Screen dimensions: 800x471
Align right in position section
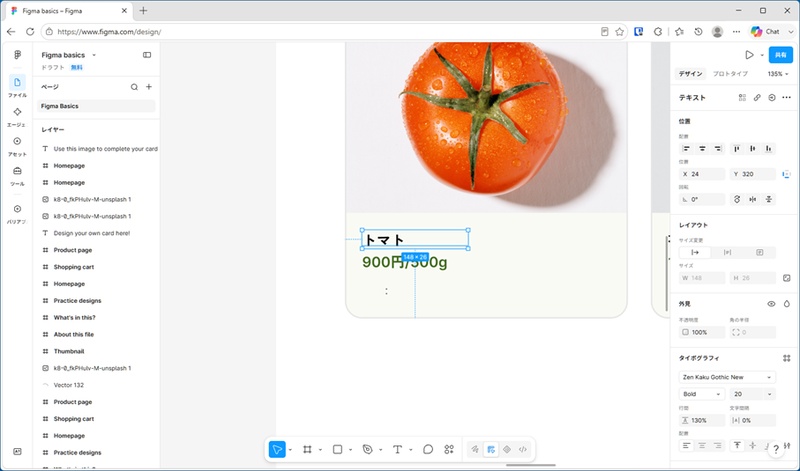[718, 148]
